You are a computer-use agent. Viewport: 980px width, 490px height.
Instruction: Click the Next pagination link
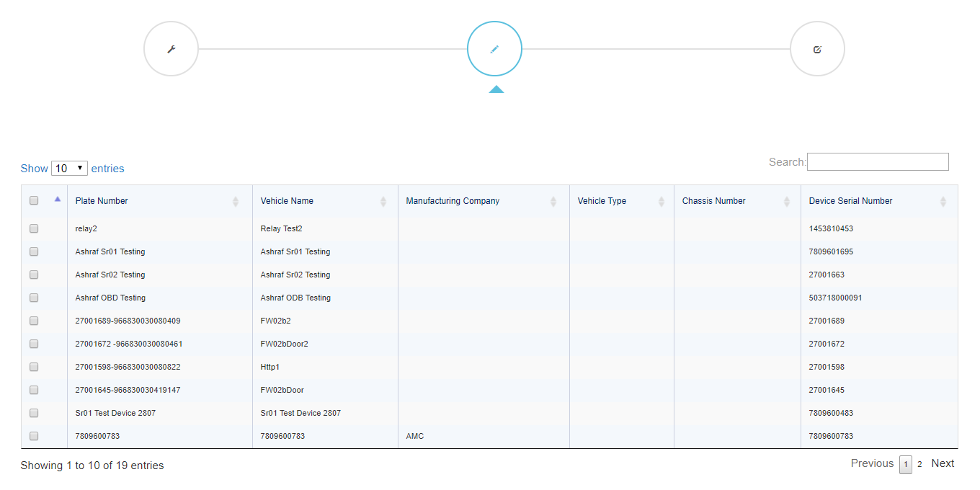943,463
